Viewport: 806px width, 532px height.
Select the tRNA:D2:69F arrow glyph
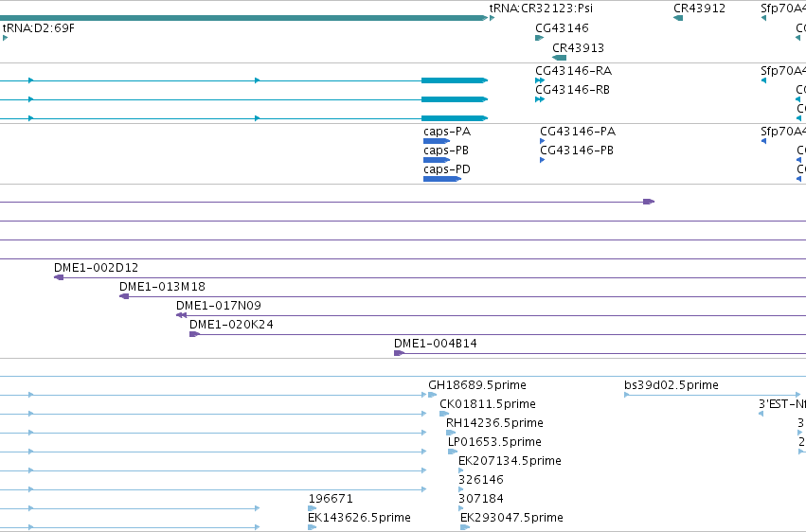pos(5,38)
